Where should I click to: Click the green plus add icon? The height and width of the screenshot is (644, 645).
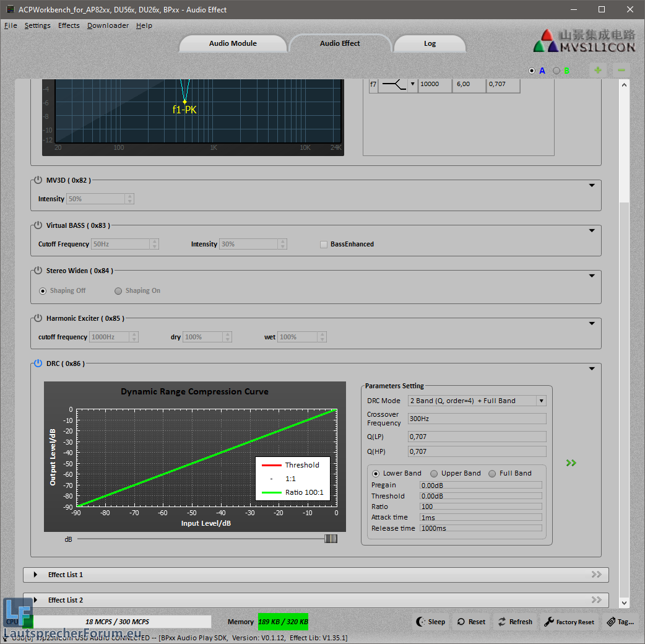(597, 71)
